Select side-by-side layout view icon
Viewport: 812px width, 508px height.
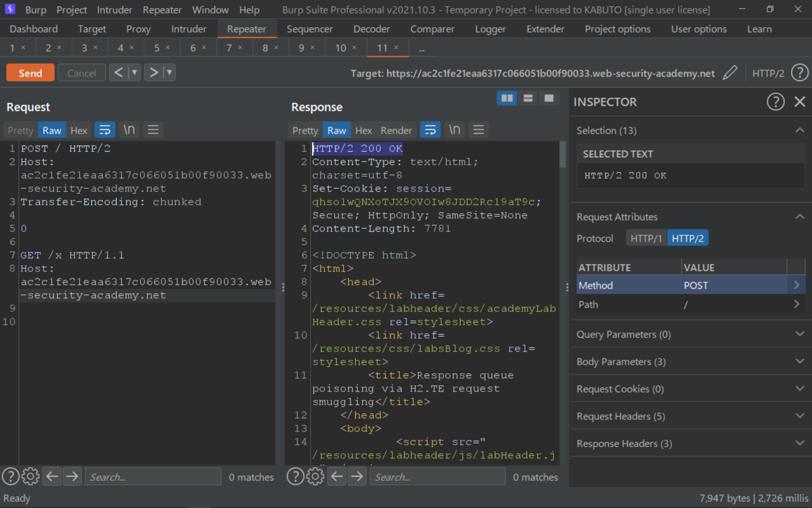507,98
